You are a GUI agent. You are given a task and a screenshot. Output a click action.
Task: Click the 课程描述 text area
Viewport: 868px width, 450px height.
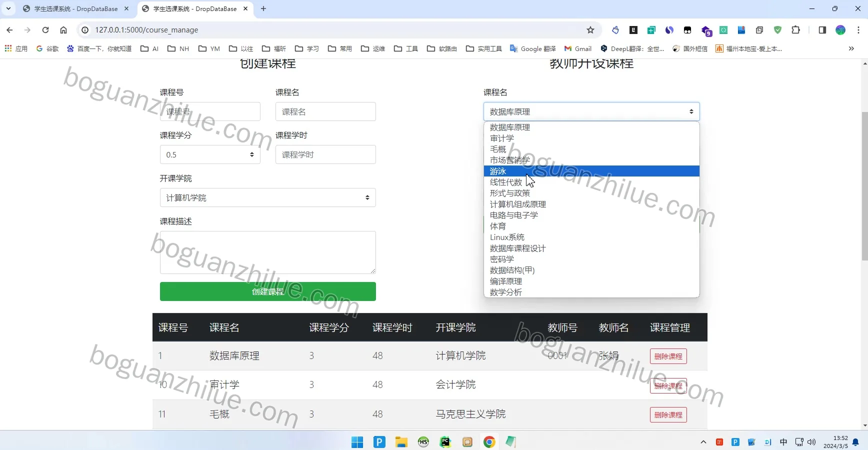click(268, 252)
